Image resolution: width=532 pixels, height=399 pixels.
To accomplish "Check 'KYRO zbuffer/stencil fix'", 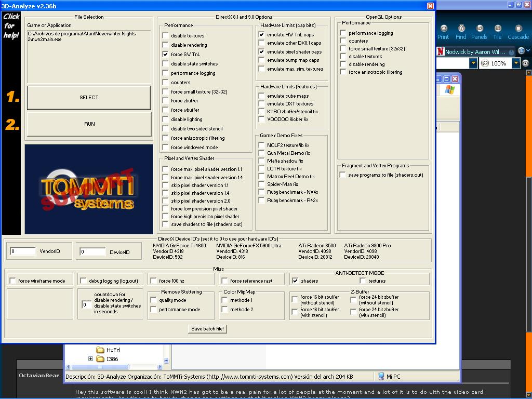I will tap(262, 111).
